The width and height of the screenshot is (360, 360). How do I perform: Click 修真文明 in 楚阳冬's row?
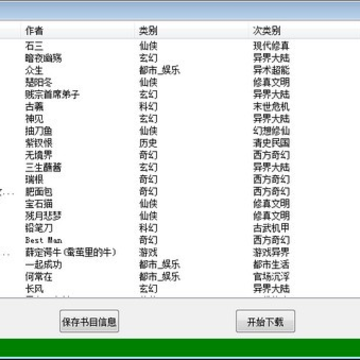(x=271, y=82)
